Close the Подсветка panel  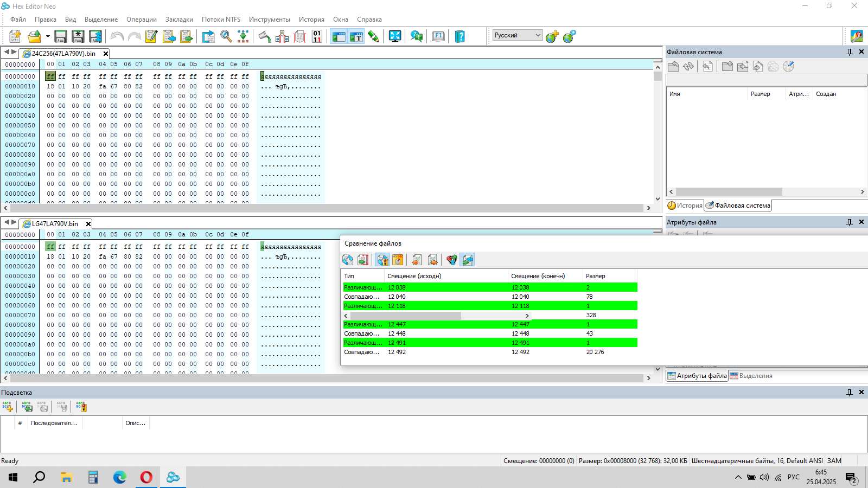point(861,392)
